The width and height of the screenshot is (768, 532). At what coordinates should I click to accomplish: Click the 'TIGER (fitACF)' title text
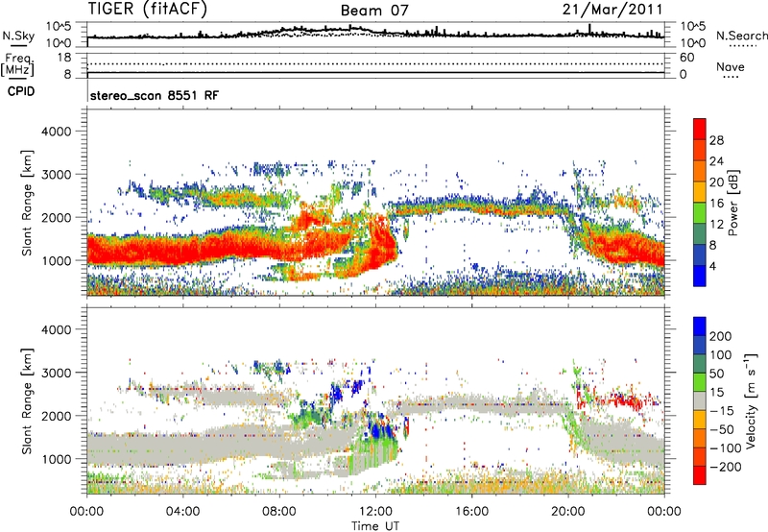pos(148,9)
